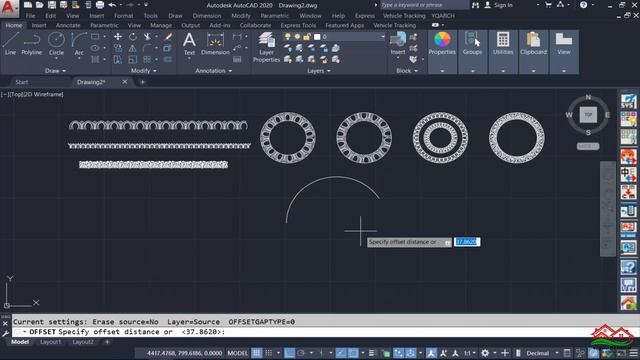Viewport: 640px width, 360px height.
Task: Activate the Rotate tool
Action: (133, 37)
